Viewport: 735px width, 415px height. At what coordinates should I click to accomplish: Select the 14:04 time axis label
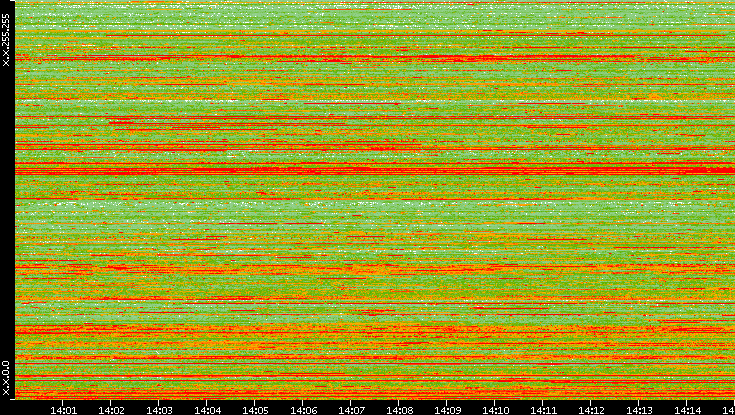click(x=207, y=410)
